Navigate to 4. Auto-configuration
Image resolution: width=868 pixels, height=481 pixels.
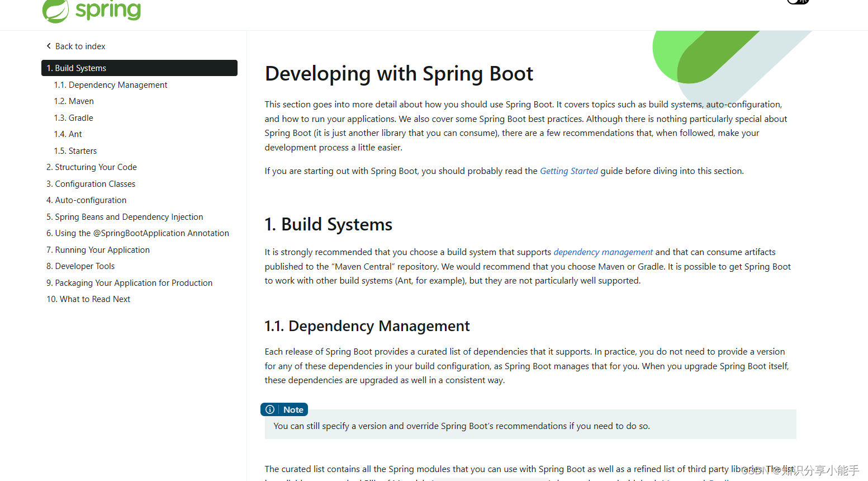click(x=86, y=200)
